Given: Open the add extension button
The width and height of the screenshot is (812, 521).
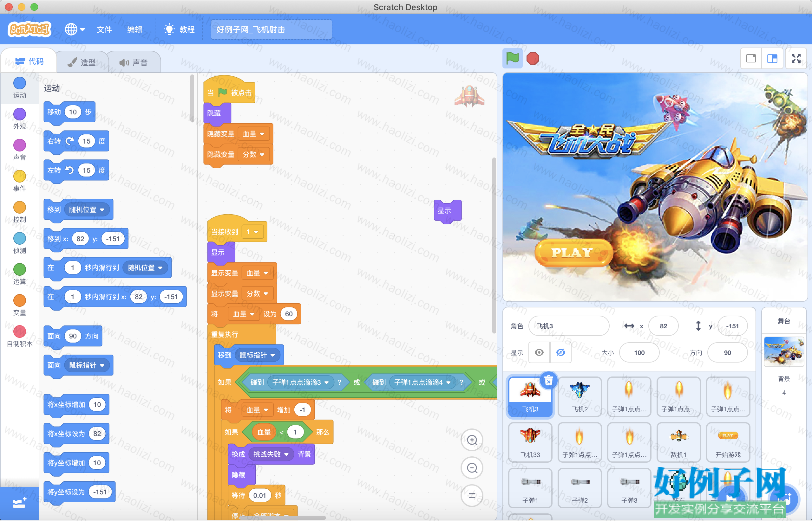Looking at the screenshot, I should [x=20, y=503].
